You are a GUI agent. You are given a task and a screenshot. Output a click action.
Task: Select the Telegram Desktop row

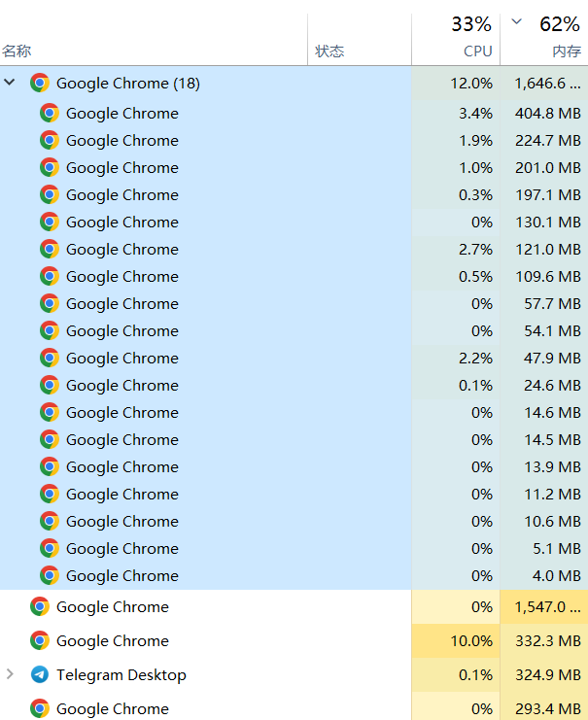(x=121, y=674)
